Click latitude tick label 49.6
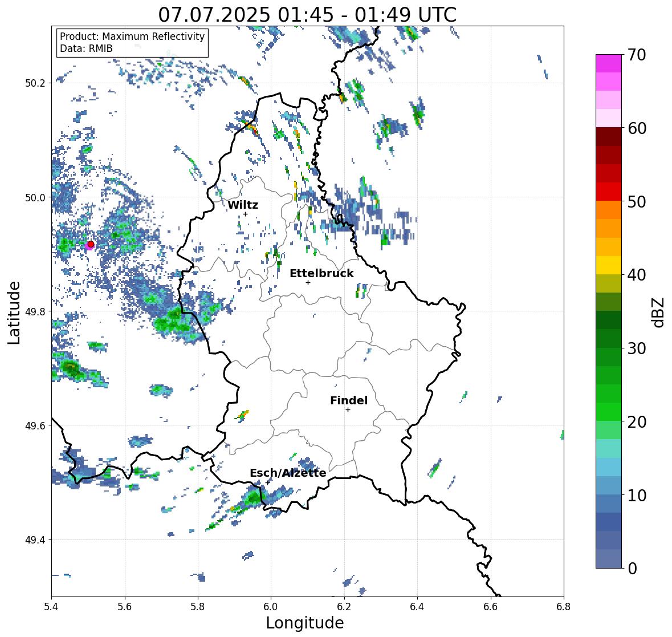 (x=35, y=425)
